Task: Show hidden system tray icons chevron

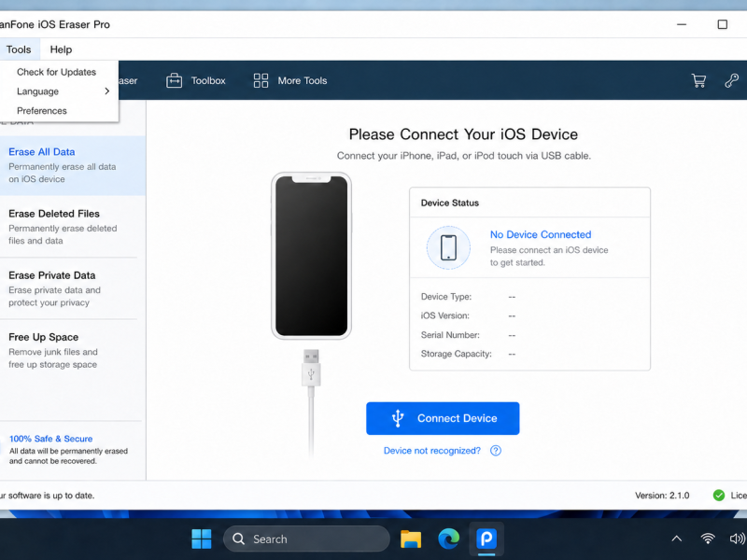Action: click(676, 539)
